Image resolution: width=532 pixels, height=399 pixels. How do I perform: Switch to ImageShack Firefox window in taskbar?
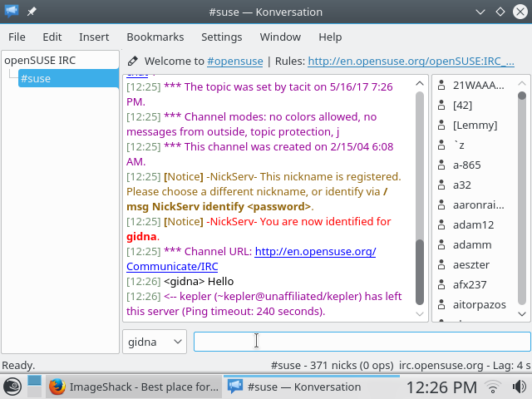pos(134,387)
